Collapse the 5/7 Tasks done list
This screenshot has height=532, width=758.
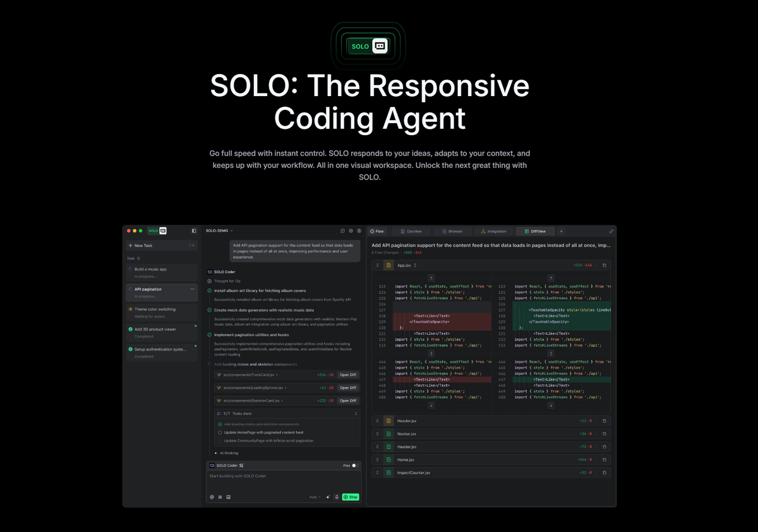356,413
